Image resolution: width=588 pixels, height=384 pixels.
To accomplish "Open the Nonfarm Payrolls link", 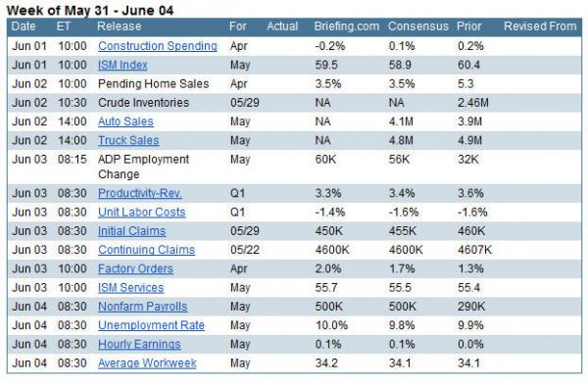I will point(142,307).
